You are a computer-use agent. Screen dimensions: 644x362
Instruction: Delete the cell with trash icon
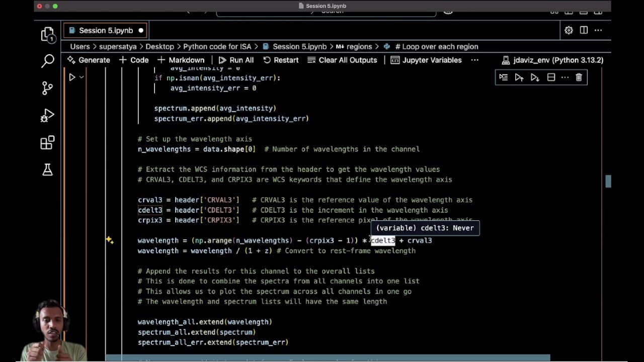click(x=579, y=77)
